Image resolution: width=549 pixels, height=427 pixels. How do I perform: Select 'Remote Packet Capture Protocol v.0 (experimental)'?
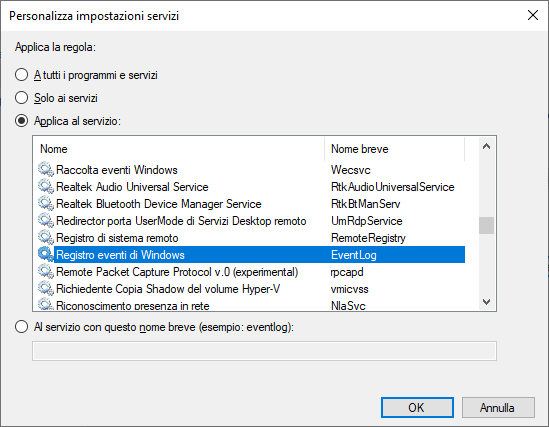pyautogui.click(x=251, y=272)
